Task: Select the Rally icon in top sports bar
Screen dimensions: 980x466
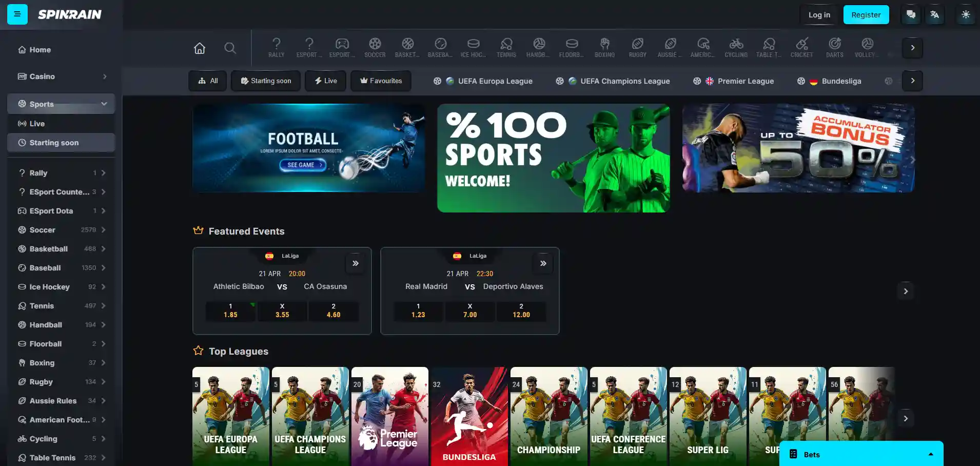Action: 276,48
